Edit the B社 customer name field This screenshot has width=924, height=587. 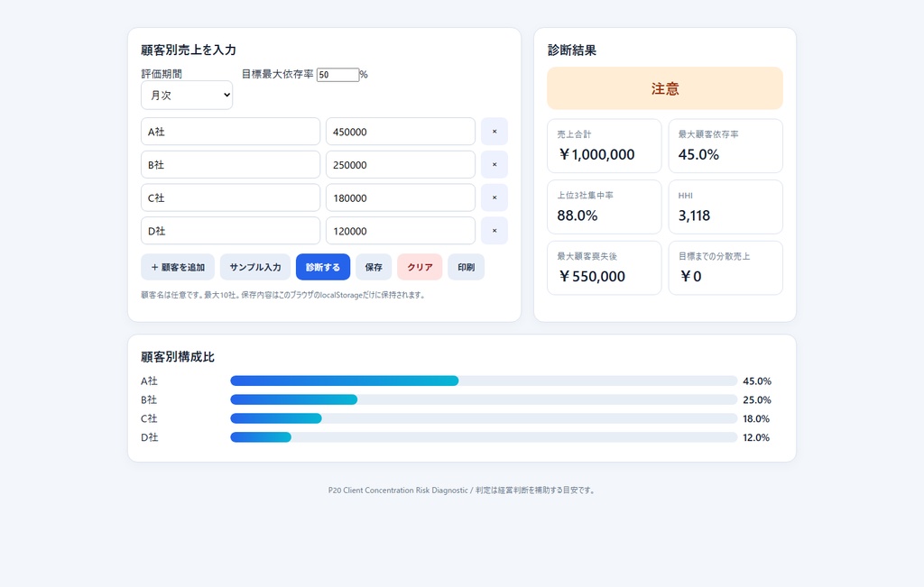(x=230, y=164)
